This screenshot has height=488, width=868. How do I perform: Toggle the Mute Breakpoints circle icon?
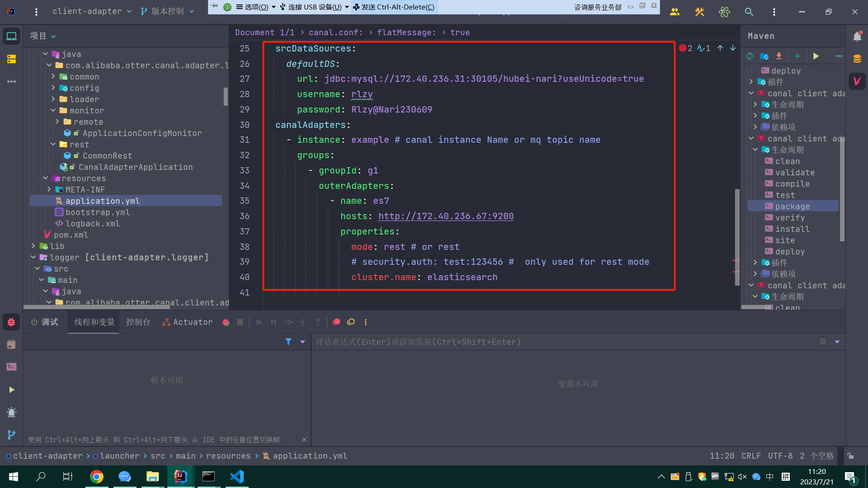coord(351,322)
